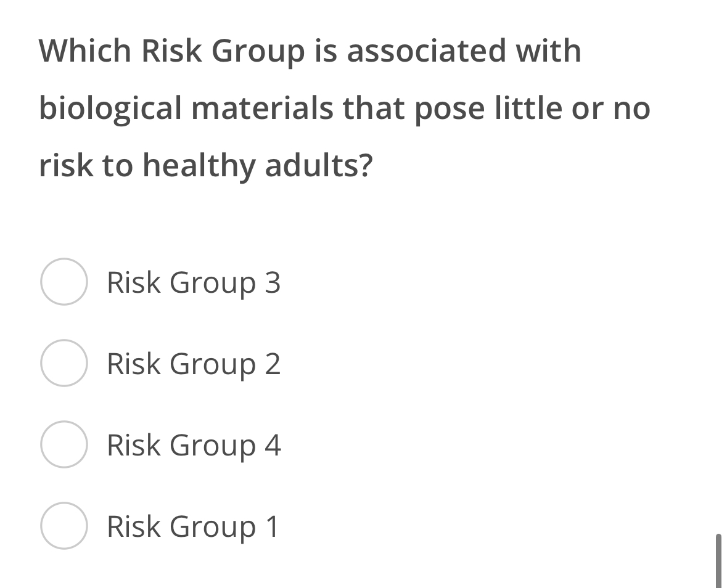Click the topmost answer choice circle
This screenshot has width=727, height=588.
tap(64, 283)
